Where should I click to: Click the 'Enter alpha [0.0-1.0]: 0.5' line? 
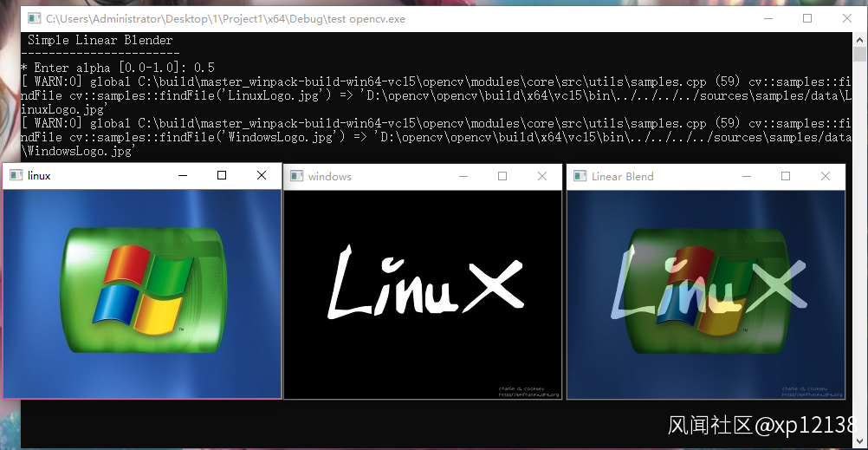tap(118, 68)
